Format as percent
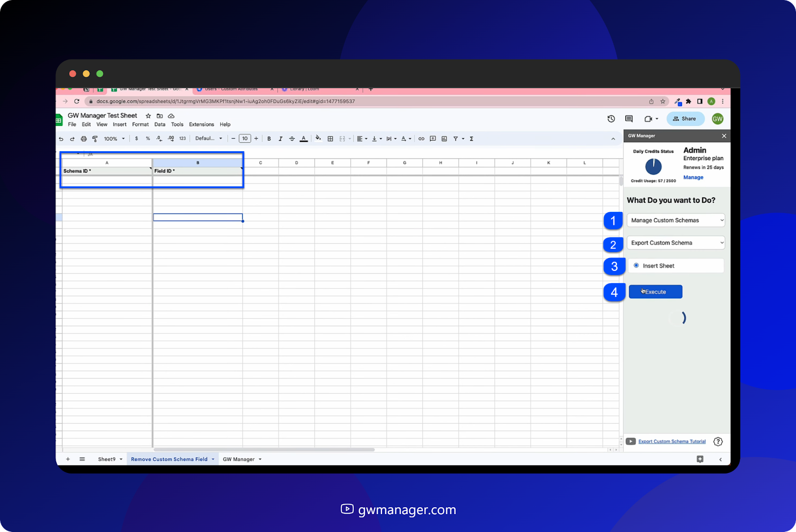 point(148,139)
